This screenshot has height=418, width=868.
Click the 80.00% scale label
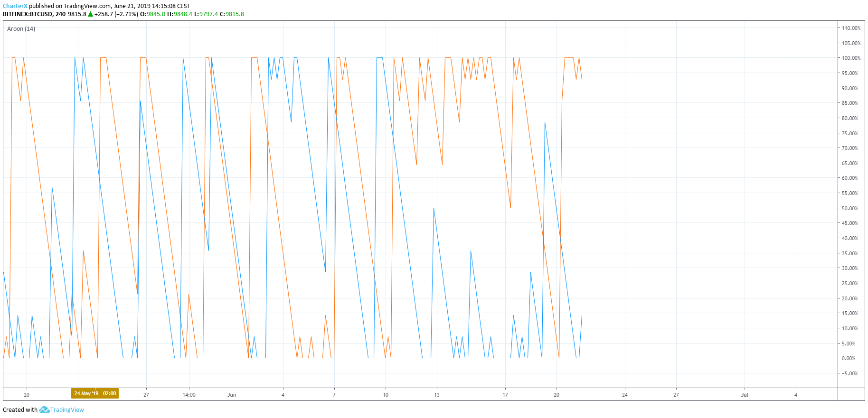click(x=849, y=118)
